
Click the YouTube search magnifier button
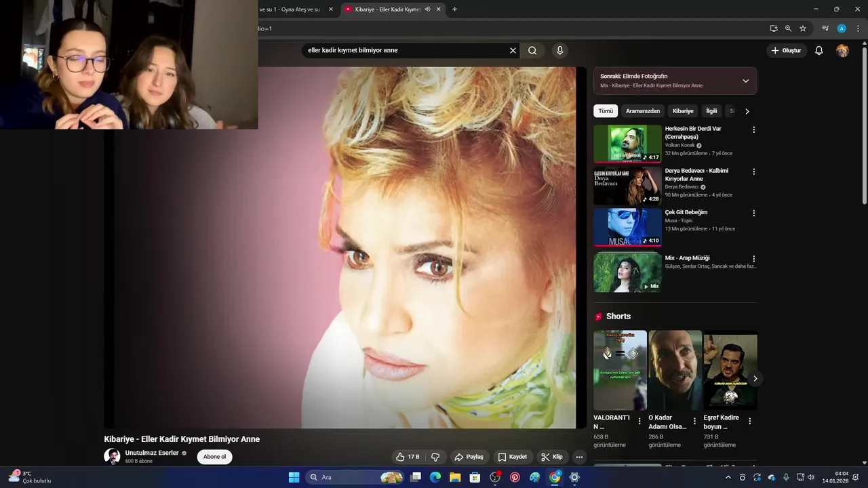click(532, 50)
